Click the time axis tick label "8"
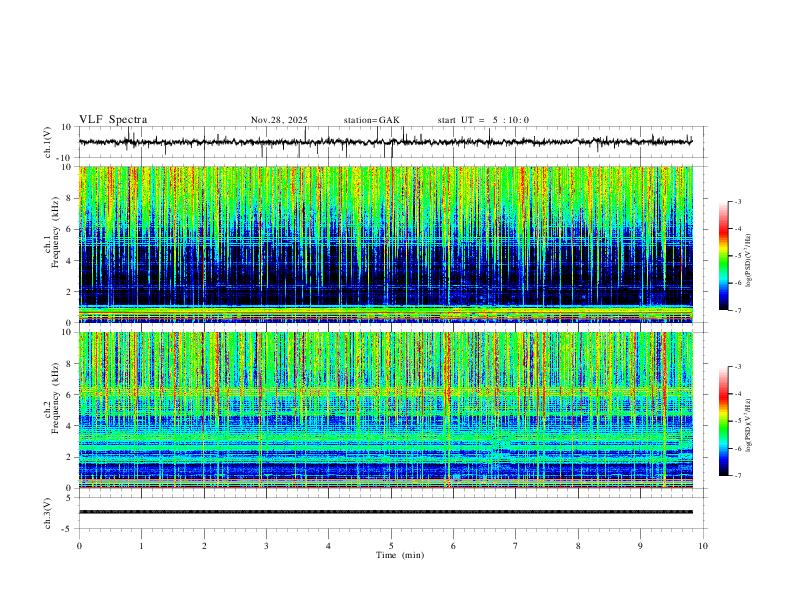 pos(578,546)
